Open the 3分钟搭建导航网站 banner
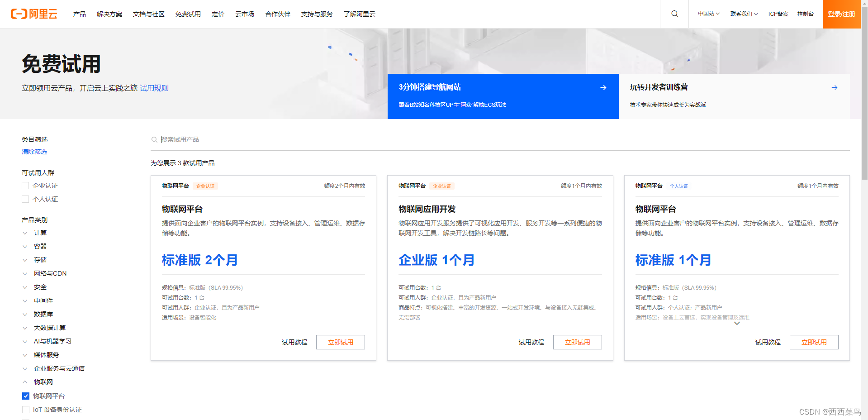Image resolution: width=868 pixels, height=420 pixels. tap(503, 96)
